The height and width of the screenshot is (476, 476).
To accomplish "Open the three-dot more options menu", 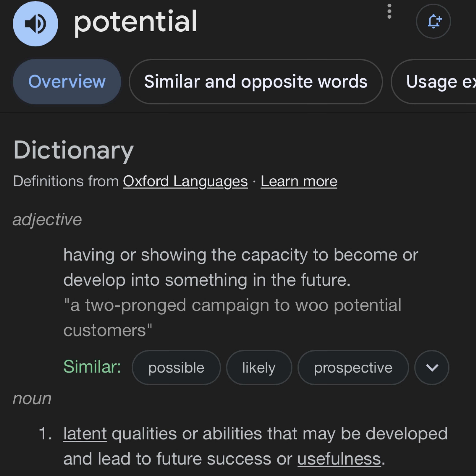I will coord(389,11).
